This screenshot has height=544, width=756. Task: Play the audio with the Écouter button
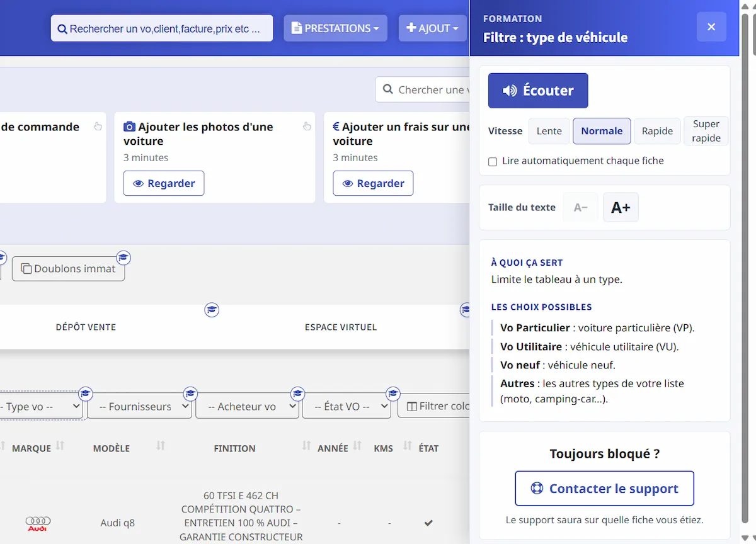coord(538,91)
